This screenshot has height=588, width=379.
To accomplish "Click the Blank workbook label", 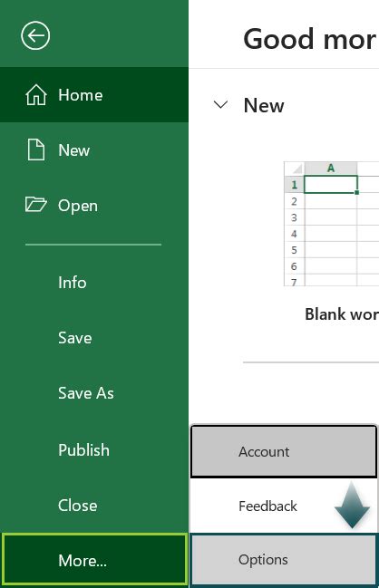I will coord(342,314).
